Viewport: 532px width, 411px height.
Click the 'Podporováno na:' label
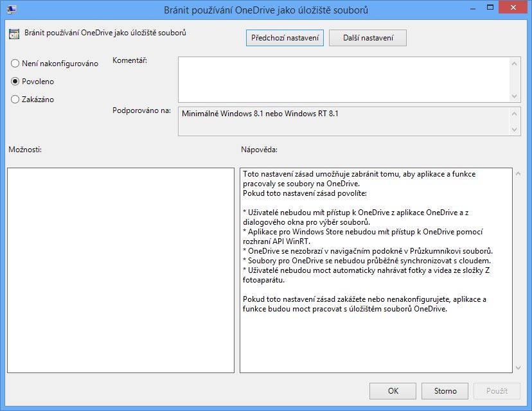141,110
